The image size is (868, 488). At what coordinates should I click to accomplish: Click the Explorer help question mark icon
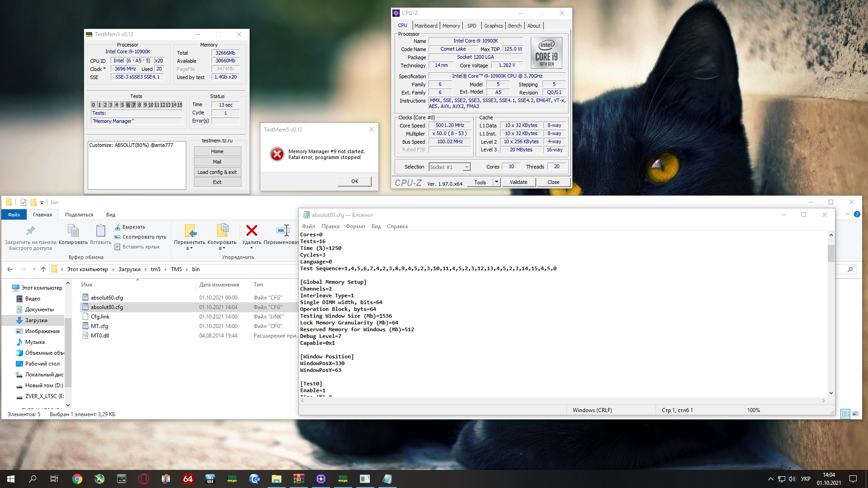pyautogui.click(x=857, y=215)
